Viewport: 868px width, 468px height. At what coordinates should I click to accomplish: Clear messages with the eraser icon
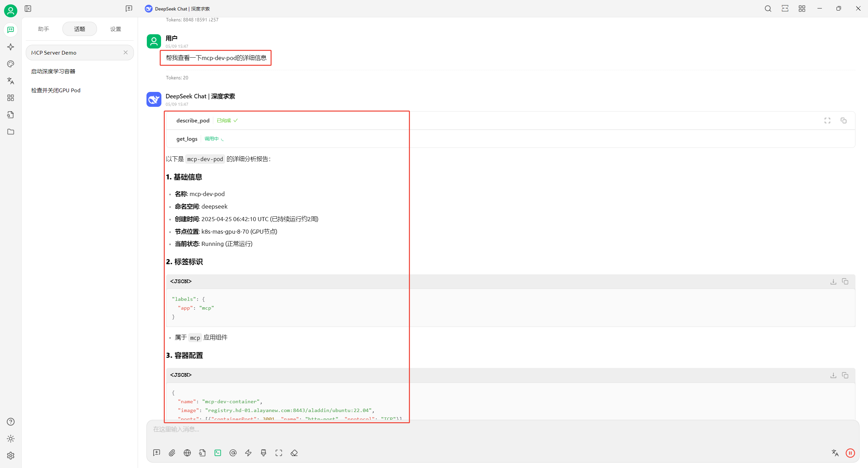click(294, 453)
